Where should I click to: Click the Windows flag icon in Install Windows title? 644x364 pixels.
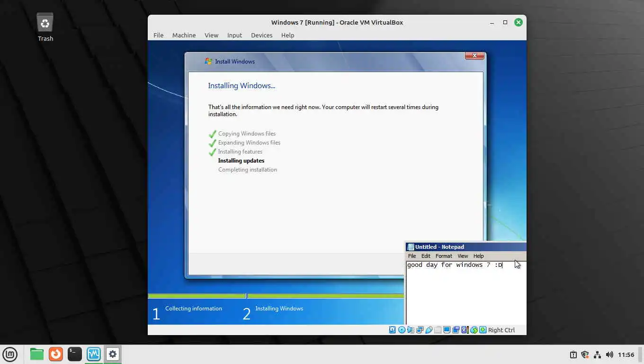[x=208, y=61]
